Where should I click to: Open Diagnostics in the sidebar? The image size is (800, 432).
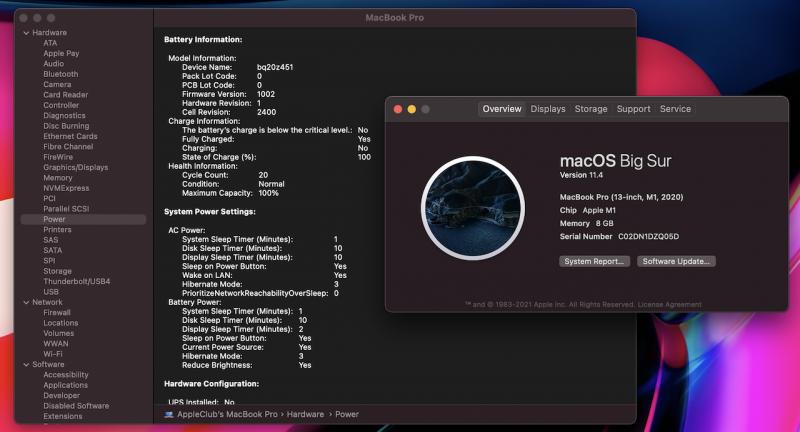click(64, 116)
